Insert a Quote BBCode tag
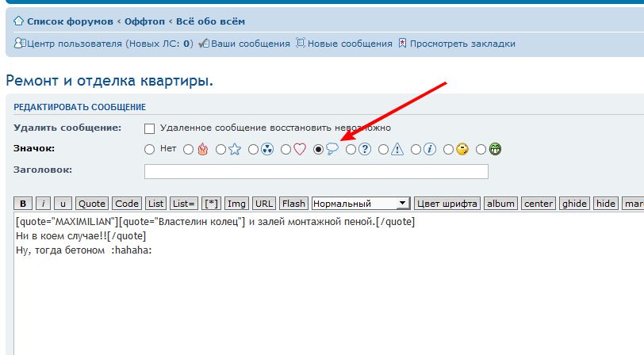 (x=92, y=204)
